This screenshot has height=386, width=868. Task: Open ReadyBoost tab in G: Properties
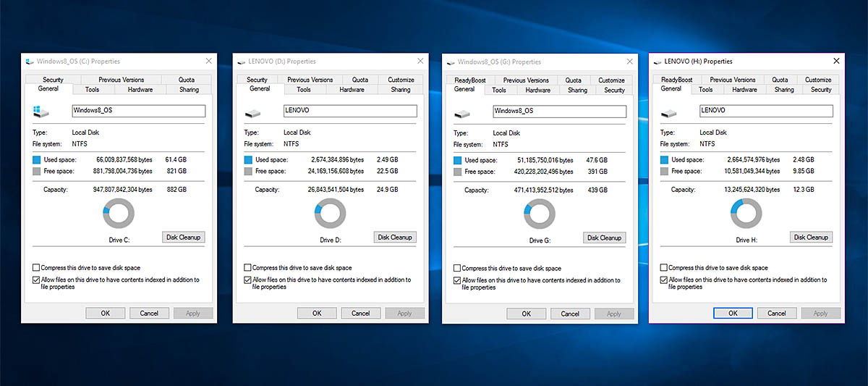click(x=469, y=80)
